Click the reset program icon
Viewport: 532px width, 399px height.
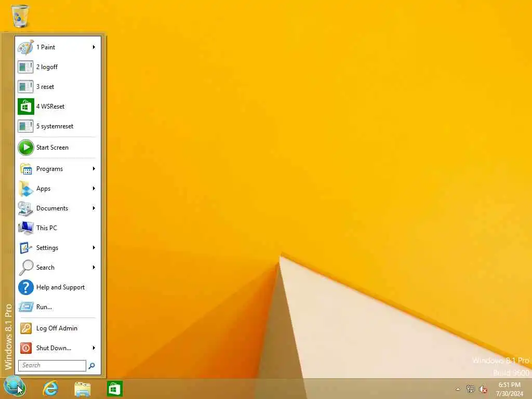[x=26, y=87]
